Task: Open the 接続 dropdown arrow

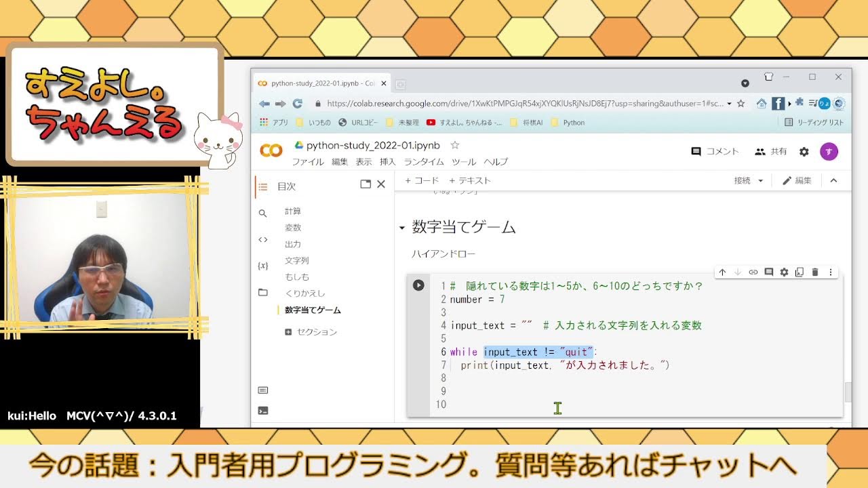Action: pyautogui.click(x=760, y=181)
